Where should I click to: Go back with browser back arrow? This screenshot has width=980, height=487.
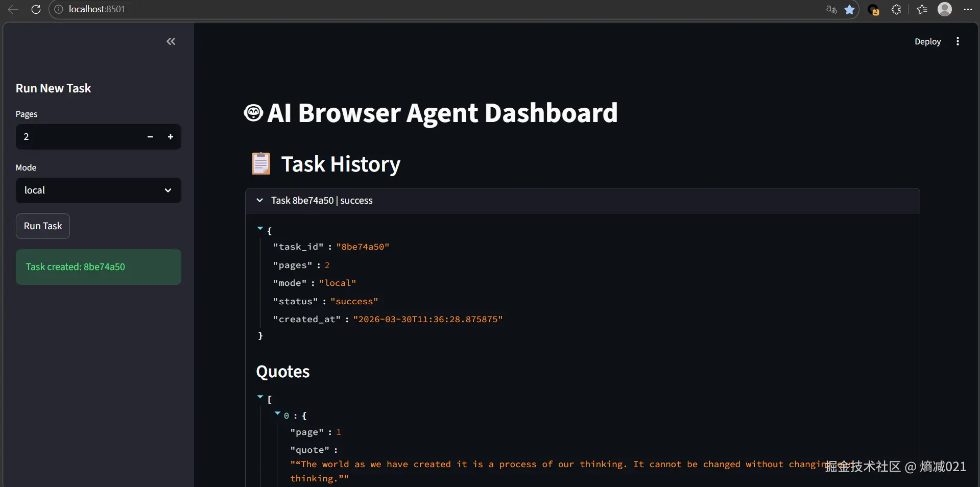tap(13, 9)
